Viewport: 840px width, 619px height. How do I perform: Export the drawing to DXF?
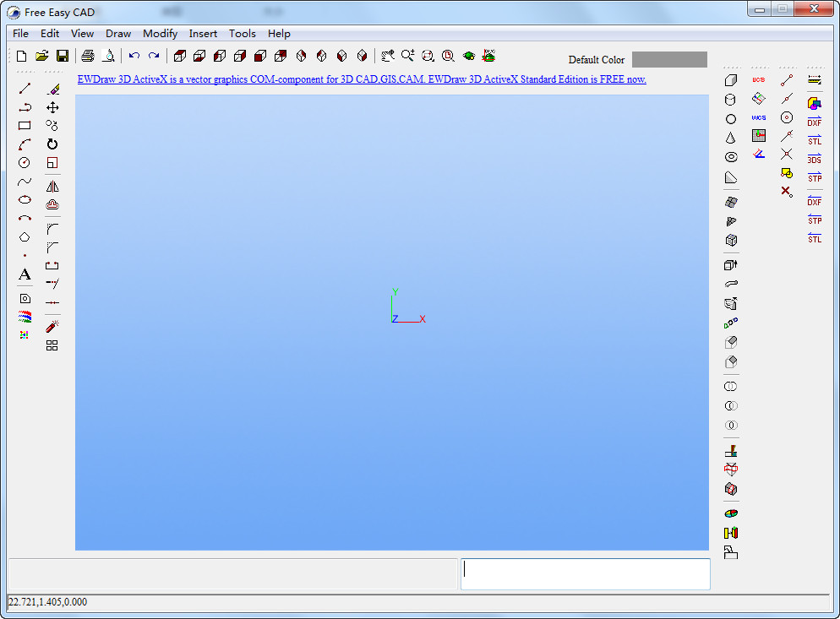click(814, 122)
